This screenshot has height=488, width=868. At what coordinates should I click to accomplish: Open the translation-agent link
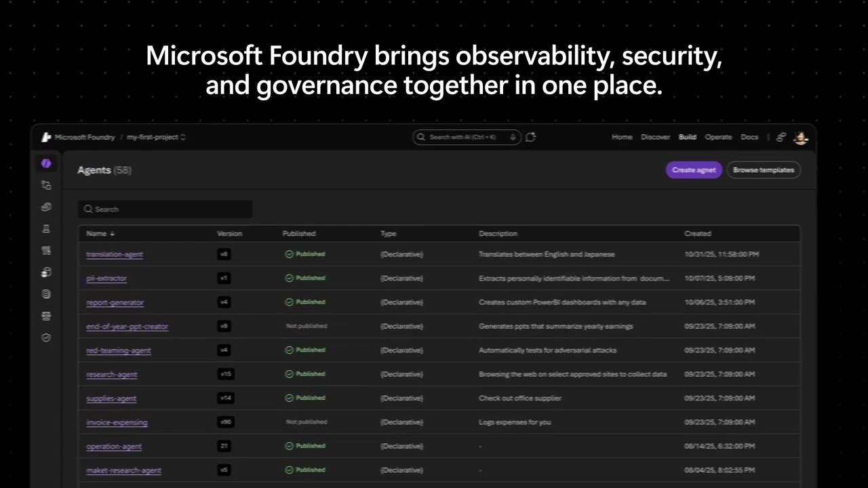115,254
